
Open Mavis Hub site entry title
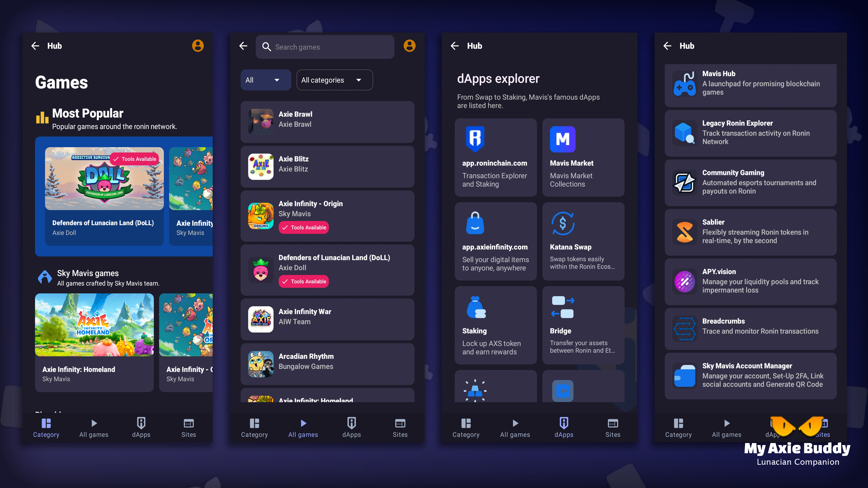(719, 73)
